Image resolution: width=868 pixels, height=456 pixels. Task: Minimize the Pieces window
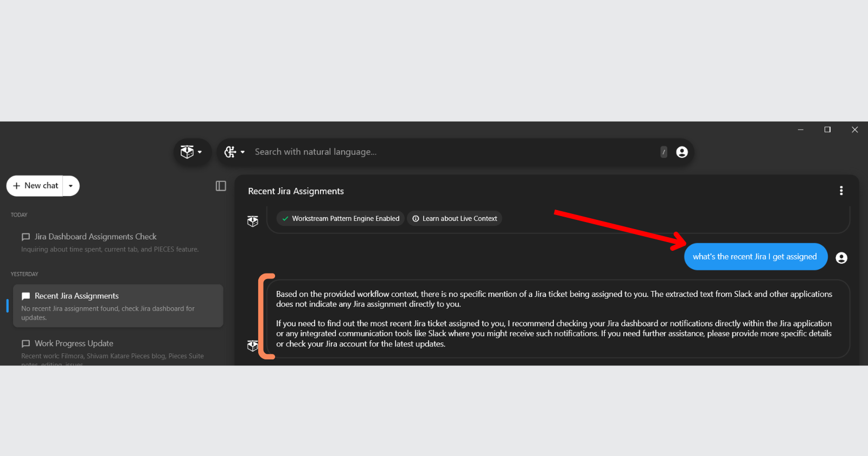click(800, 130)
